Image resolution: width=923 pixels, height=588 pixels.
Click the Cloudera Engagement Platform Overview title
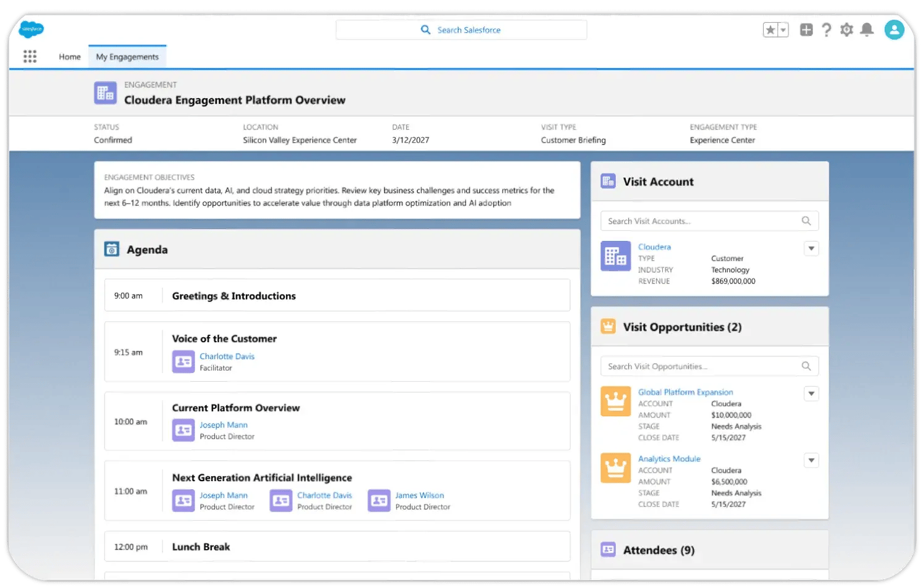click(x=235, y=100)
